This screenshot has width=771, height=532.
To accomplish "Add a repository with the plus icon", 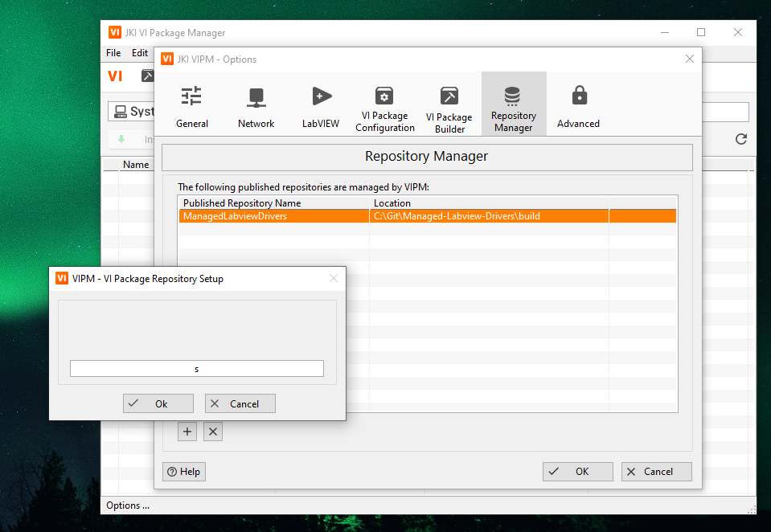I will pos(187,432).
